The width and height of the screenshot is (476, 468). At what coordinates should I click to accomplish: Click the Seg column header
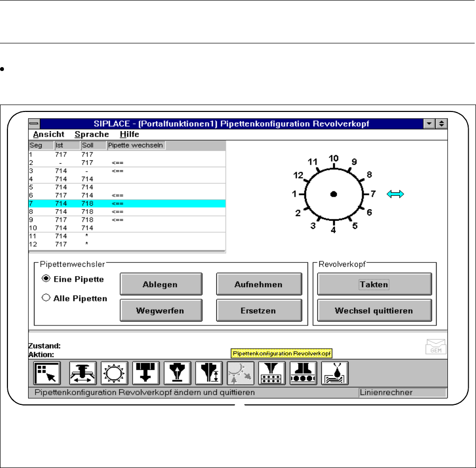[x=41, y=145]
